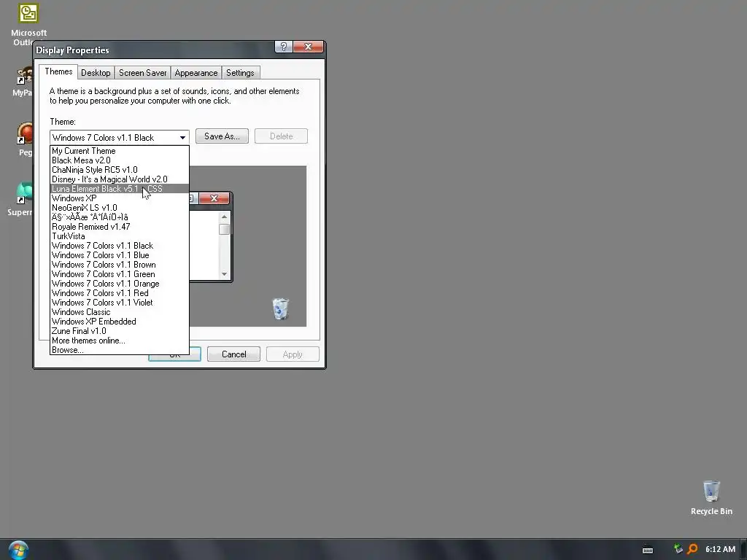Select the Browse... entry
Image resolution: width=747 pixels, height=560 pixels.
click(120, 350)
